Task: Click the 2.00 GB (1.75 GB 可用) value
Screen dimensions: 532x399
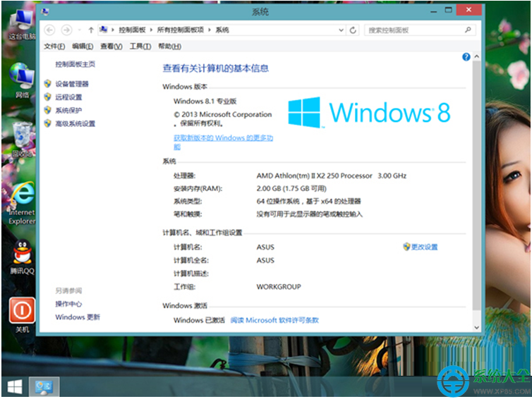Action: [x=291, y=188]
